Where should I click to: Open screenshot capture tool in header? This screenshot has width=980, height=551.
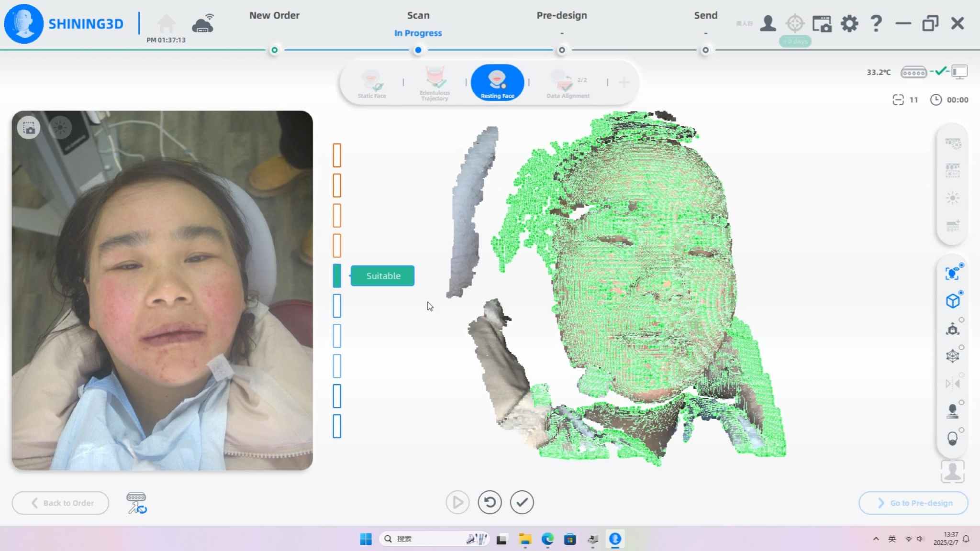(x=822, y=23)
